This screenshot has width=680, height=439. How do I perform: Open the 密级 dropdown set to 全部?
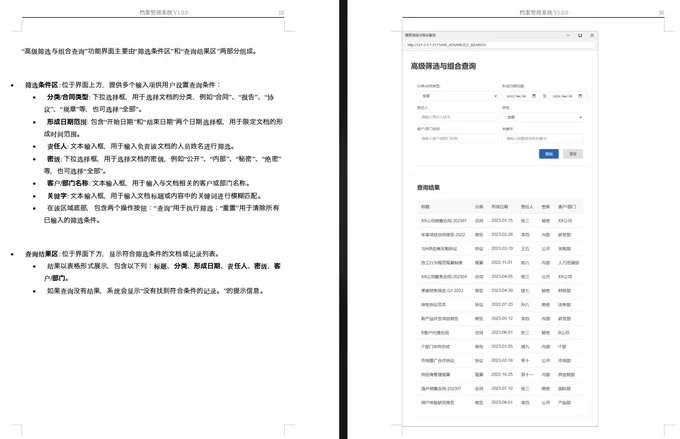[x=543, y=117]
